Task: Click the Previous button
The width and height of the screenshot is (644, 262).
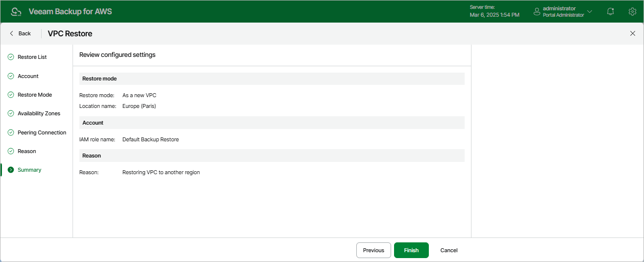Action: pos(373,250)
